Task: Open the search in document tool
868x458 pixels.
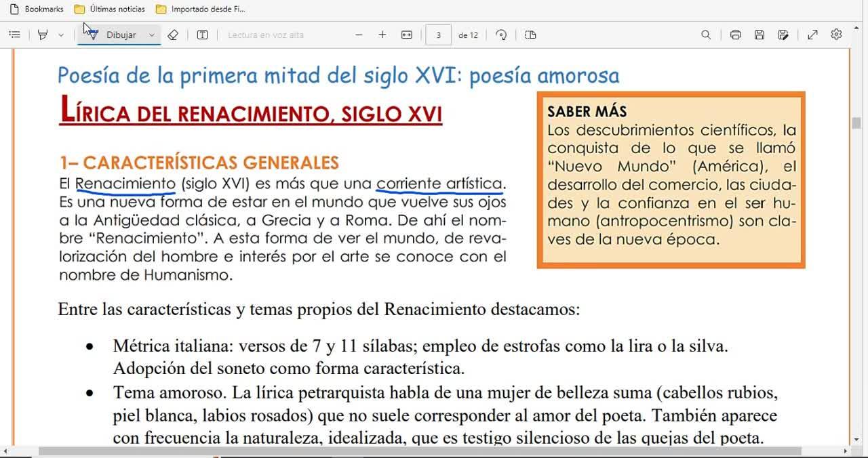Action: pyautogui.click(x=706, y=35)
